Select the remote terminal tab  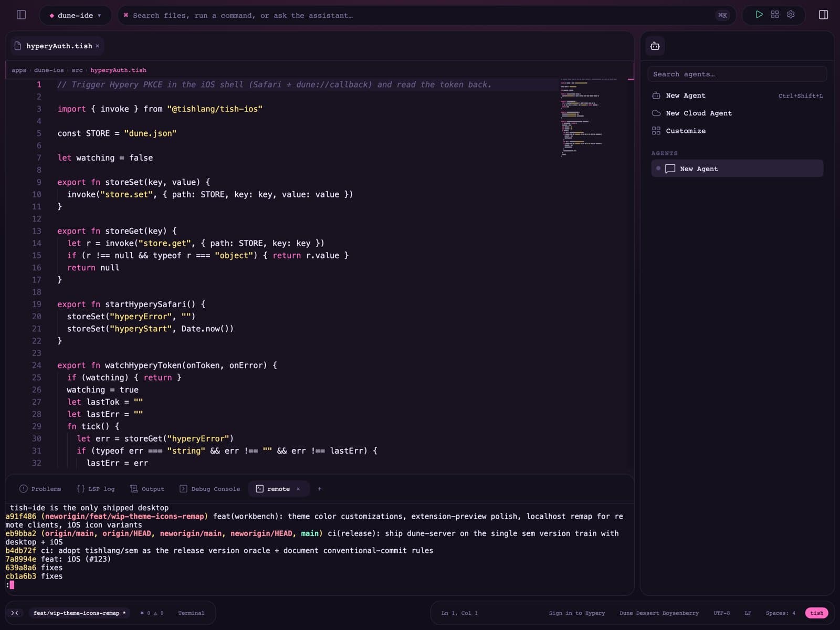click(x=278, y=489)
